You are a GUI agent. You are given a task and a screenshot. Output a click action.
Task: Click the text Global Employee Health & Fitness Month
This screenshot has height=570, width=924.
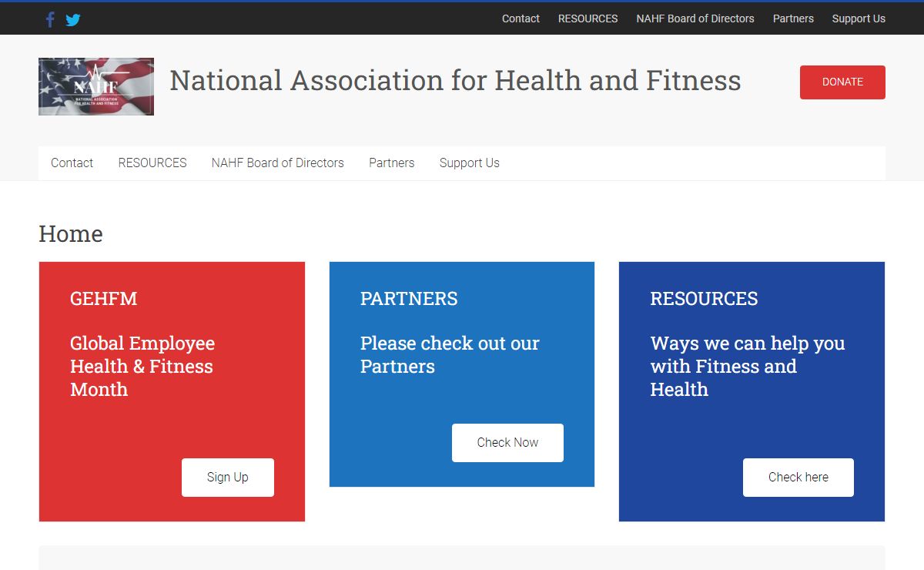pos(142,367)
